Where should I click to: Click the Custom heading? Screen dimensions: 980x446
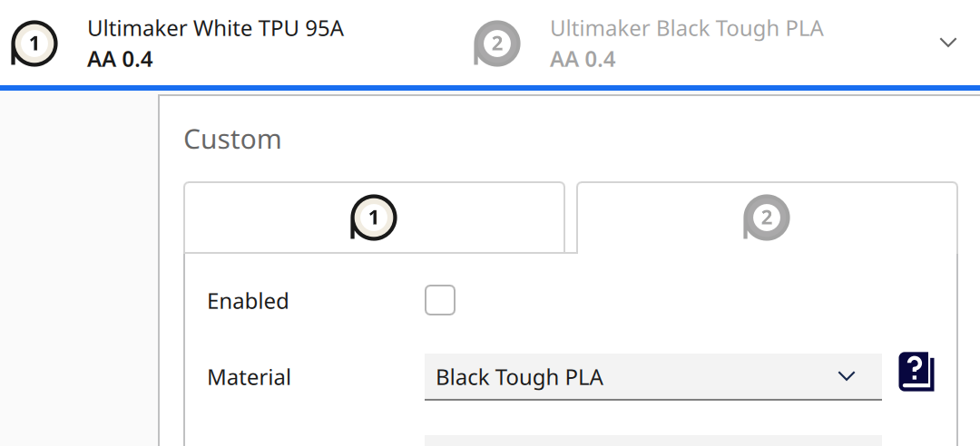[232, 140]
